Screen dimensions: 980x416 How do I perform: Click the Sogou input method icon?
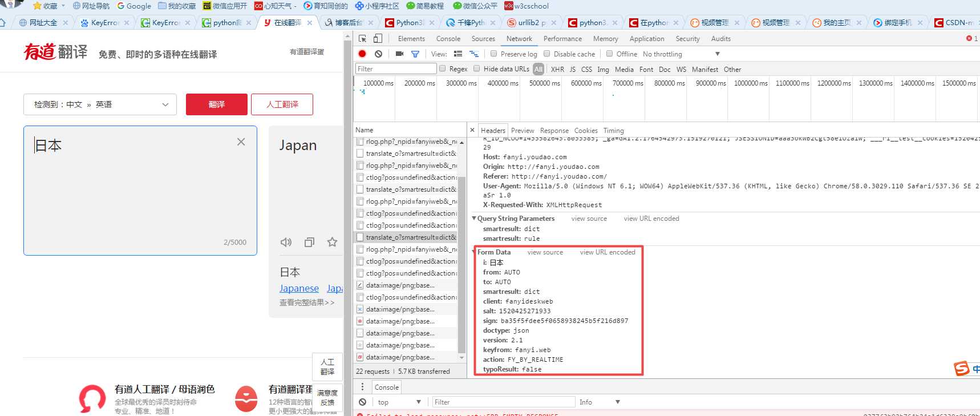click(962, 369)
